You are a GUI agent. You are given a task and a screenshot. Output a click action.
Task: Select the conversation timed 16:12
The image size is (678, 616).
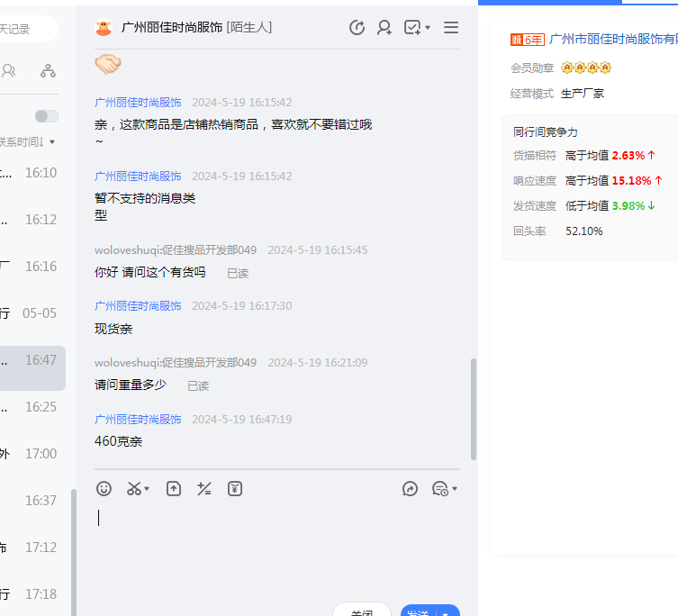(32, 220)
